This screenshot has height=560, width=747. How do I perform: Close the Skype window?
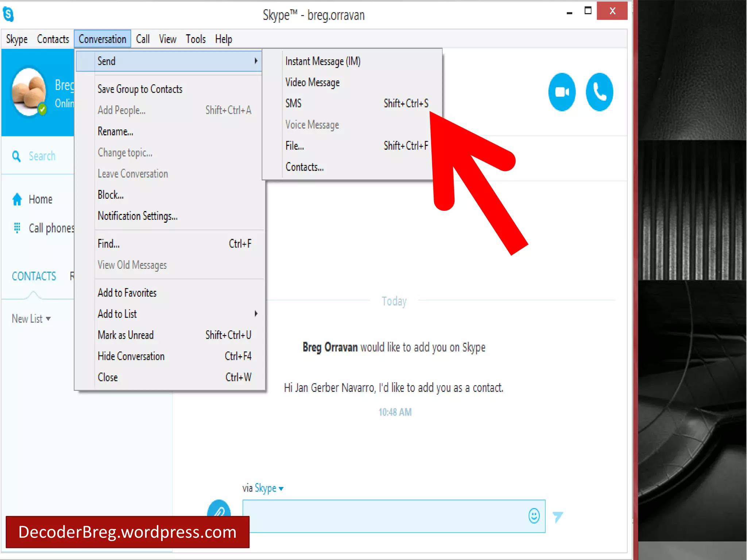point(612,11)
